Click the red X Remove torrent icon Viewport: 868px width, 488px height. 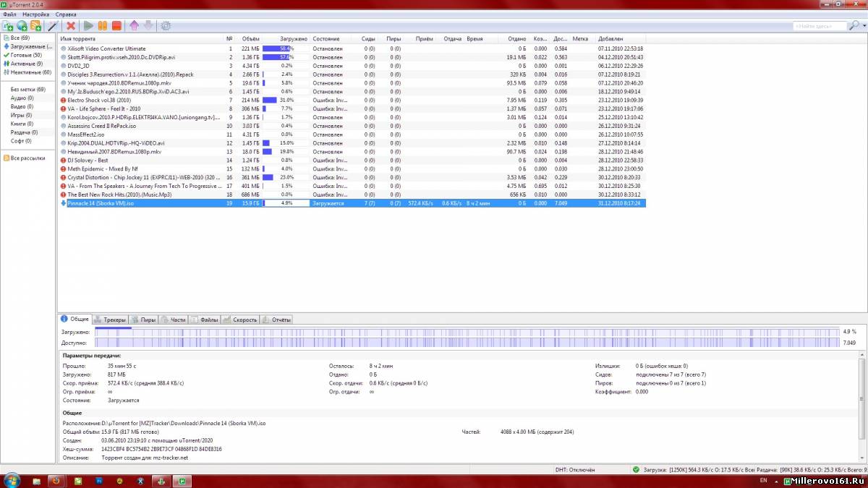point(71,26)
